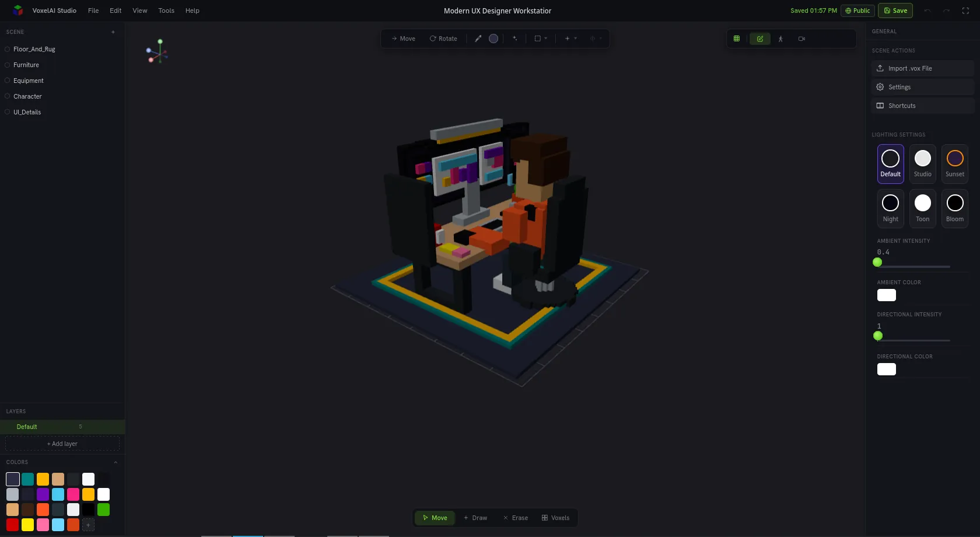Click Import .vox File
Screen dimensions: 980x537
click(922, 68)
